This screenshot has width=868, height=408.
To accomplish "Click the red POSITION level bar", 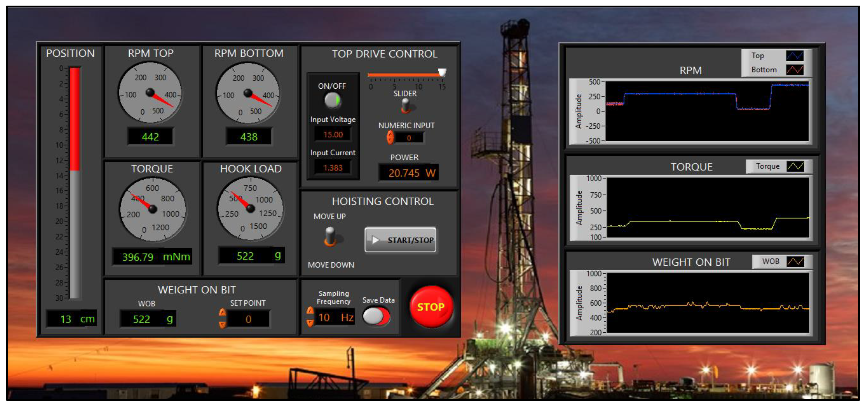I will 74,119.
